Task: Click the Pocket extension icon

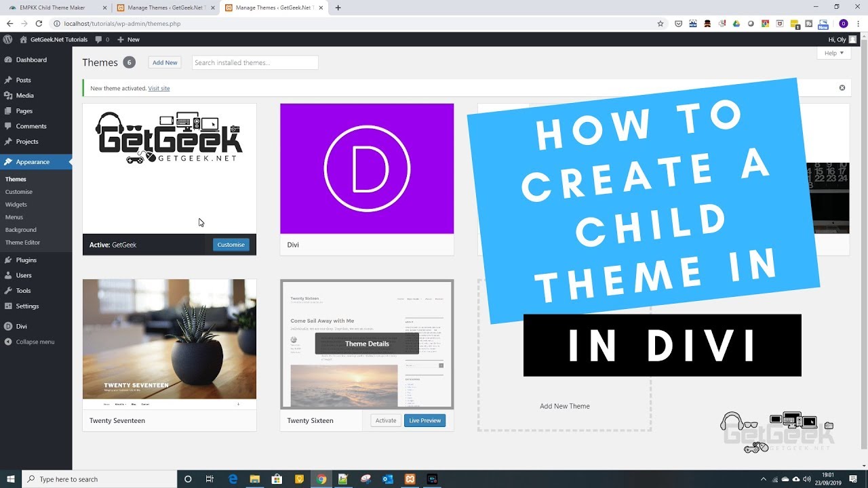Action: [x=679, y=24]
